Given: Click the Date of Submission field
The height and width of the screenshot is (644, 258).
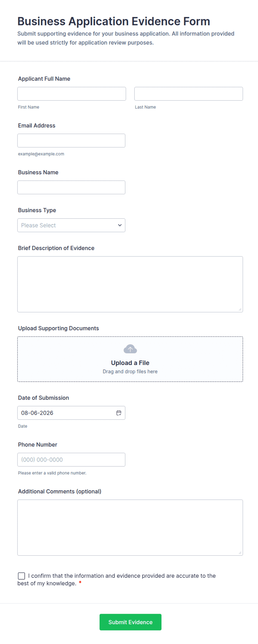Looking at the screenshot, I should coord(71,413).
